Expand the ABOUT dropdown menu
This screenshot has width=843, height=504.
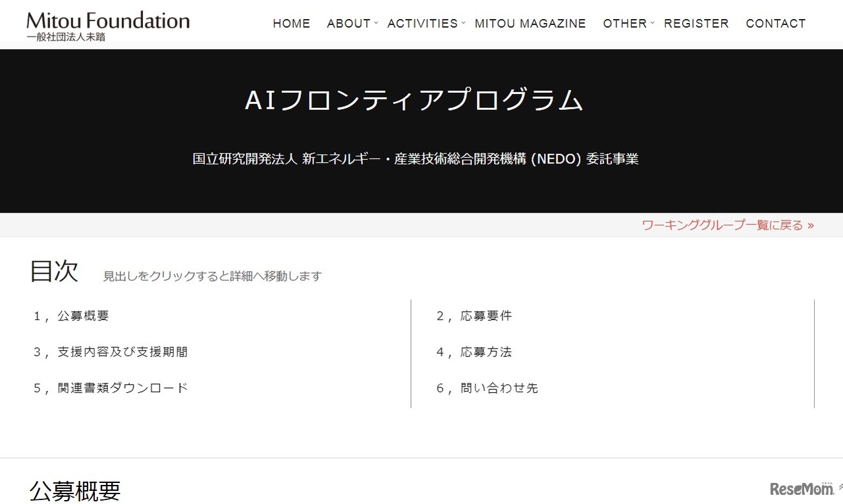(348, 23)
